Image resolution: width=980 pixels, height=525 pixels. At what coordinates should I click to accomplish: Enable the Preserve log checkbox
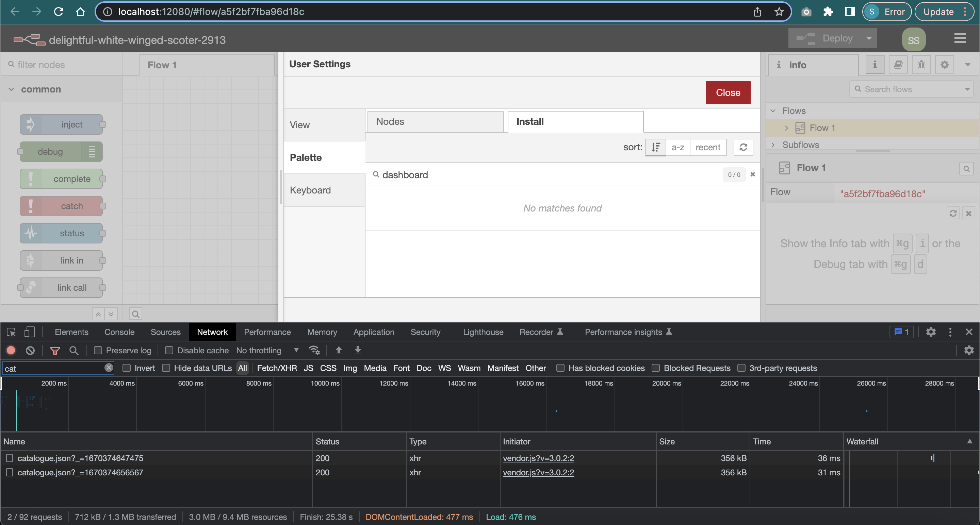pyautogui.click(x=98, y=350)
